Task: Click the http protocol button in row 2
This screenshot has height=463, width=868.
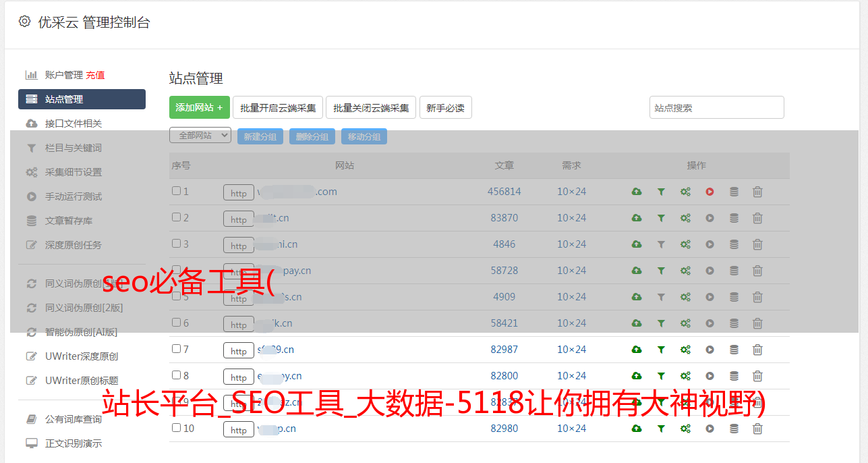Action: 239,219
